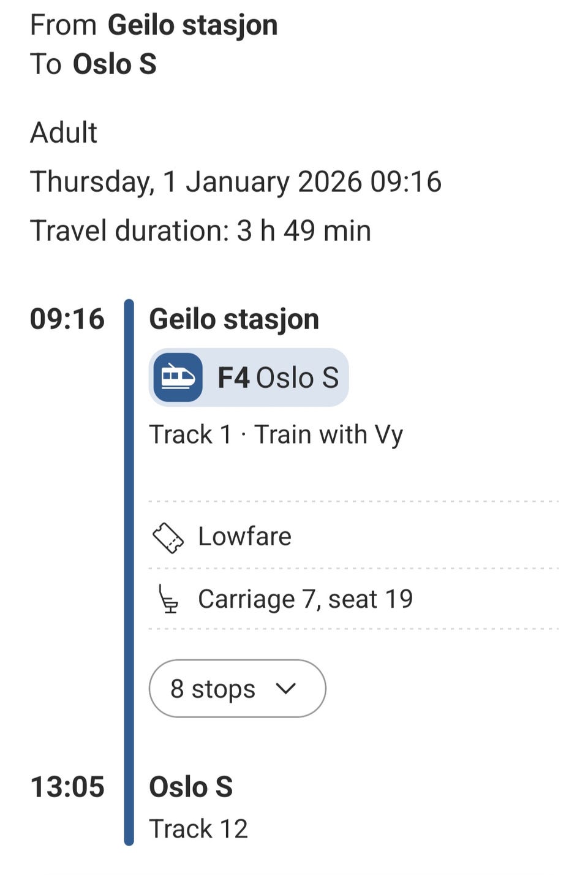The image size is (588, 875).
Task: Click the Thursday, 1 January 2026 date line
Action: [235, 182]
